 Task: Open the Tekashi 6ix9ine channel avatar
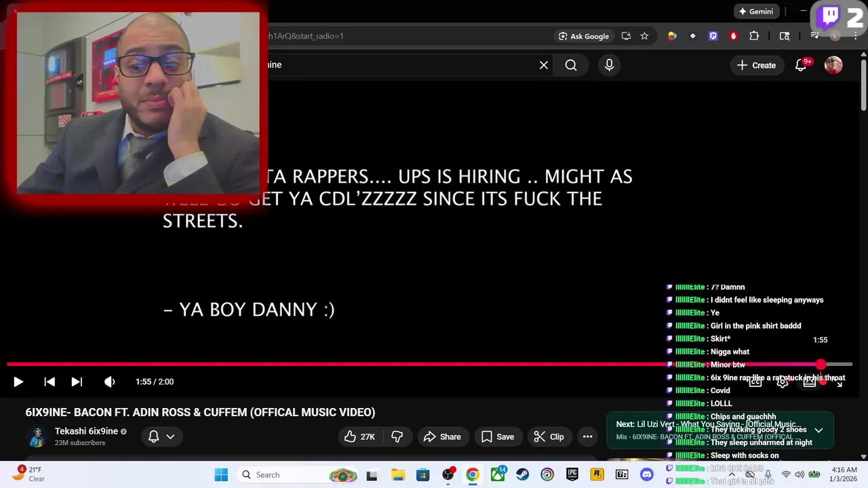click(x=37, y=436)
